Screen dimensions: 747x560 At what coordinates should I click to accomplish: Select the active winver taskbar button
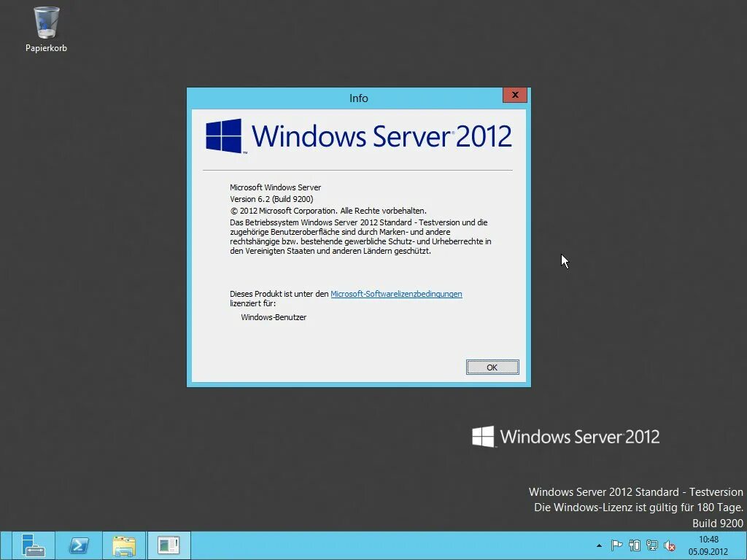pos(169,545)
